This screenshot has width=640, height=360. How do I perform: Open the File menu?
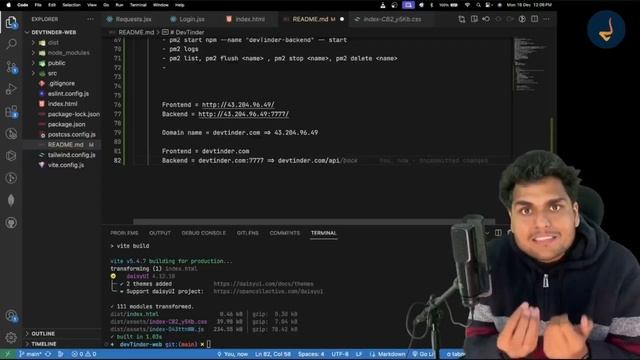coord(38,5)
